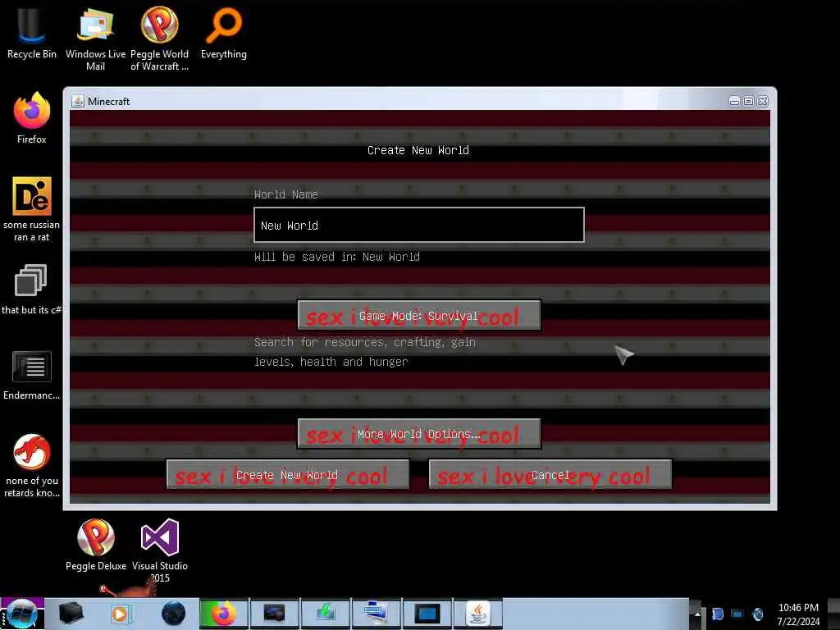Click the black folder taskbar icon
Image resolution: width=840 pixels, height=630 pixels.
pos(71,614)
